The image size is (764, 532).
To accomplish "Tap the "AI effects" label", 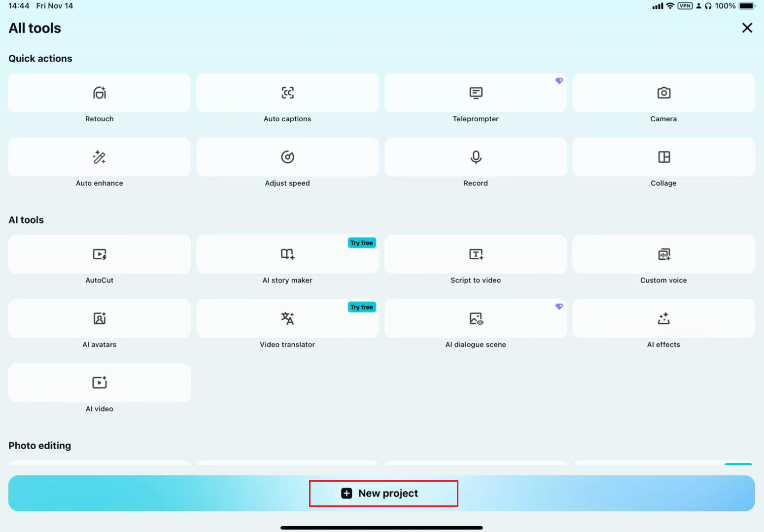I will point(663,345).
